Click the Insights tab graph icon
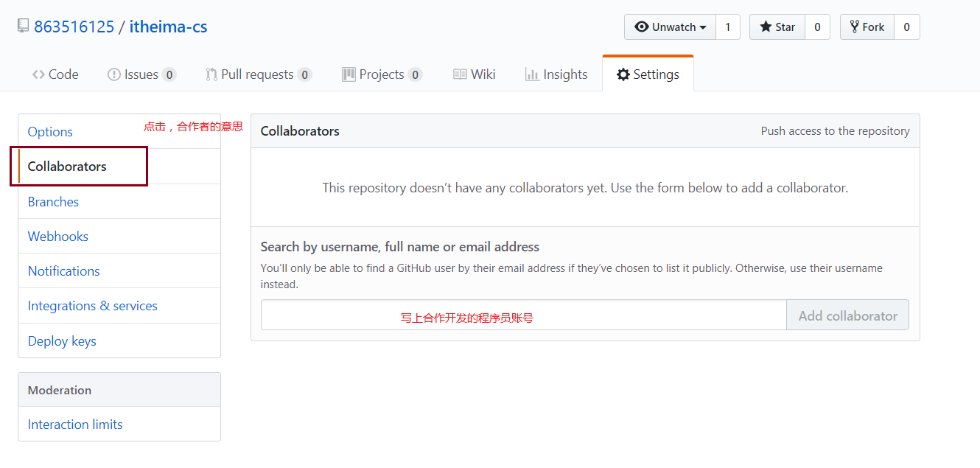Screen dimensions: 980x468 pyautogui.click(x=532, y=74)
